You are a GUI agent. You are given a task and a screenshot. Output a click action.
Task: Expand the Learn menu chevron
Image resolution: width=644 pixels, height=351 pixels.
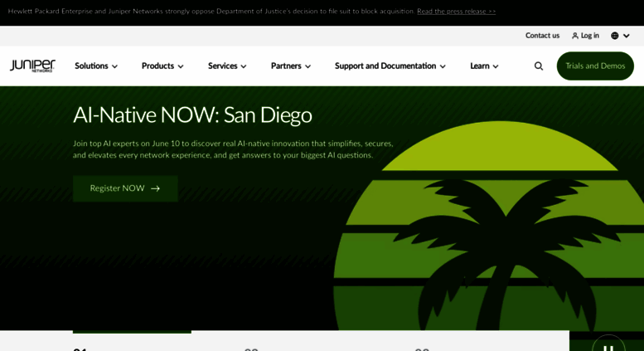pos(496,66)
